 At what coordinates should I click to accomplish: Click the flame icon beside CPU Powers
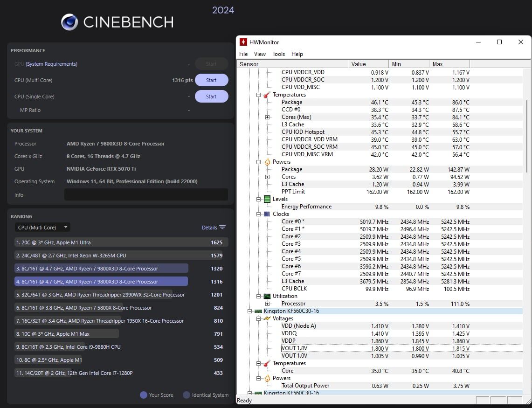(x=267, y=162)
